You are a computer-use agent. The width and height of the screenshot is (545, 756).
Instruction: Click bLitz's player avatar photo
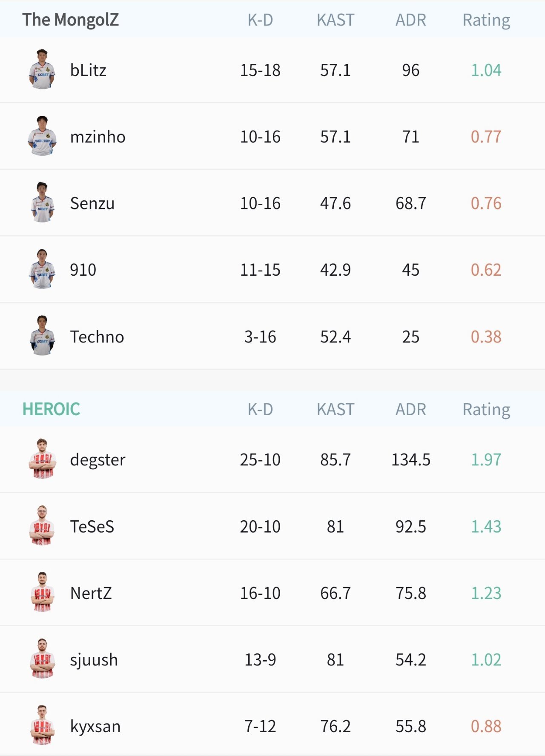[42, 70]
